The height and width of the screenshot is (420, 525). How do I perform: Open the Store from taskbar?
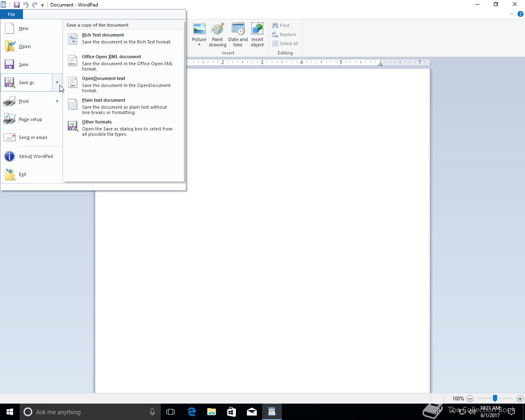point(232,412)
